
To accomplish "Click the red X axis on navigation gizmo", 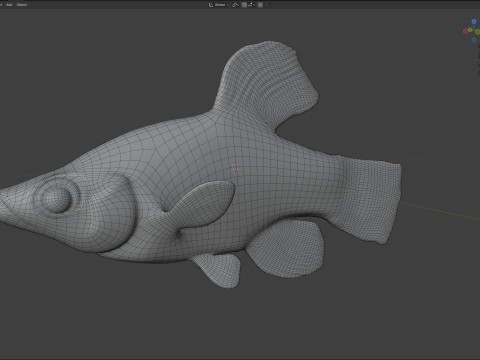I will (x=465, y=31).
